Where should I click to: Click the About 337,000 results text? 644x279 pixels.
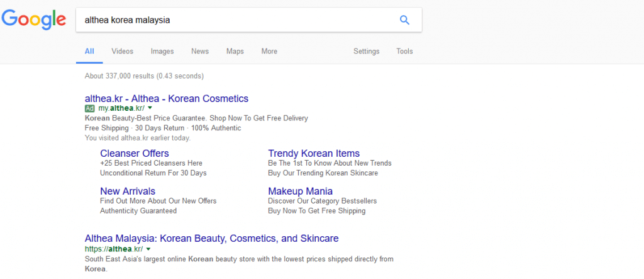(x=144, y=76)
